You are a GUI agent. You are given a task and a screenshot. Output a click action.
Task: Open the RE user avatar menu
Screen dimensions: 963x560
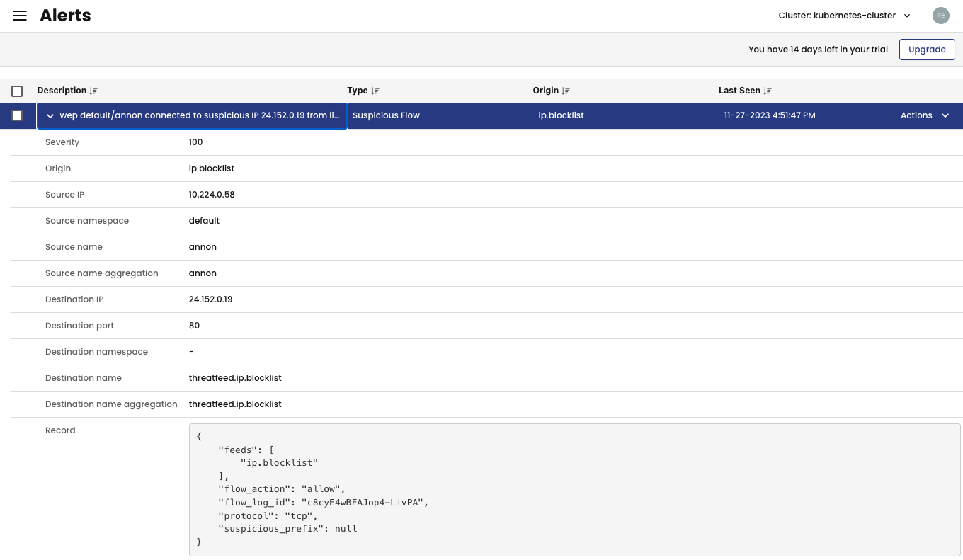(x=940, y=16)
